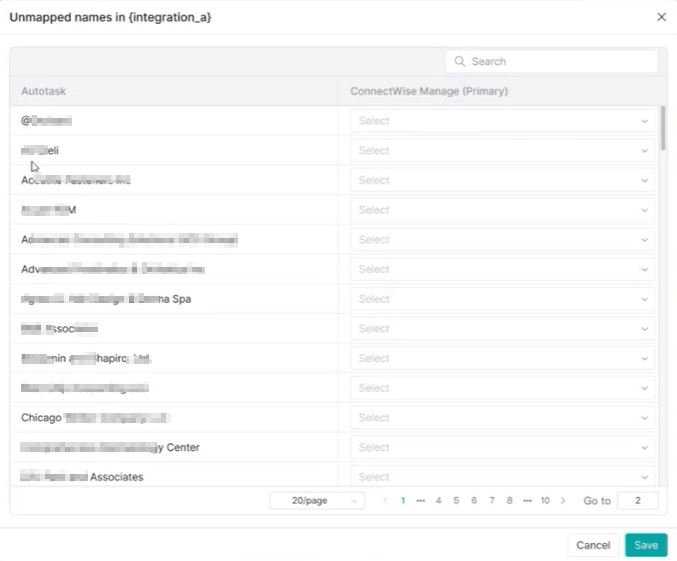Open the 20/page page size dropdown
The height and width of the screenshot is (561, 677).
317,500
